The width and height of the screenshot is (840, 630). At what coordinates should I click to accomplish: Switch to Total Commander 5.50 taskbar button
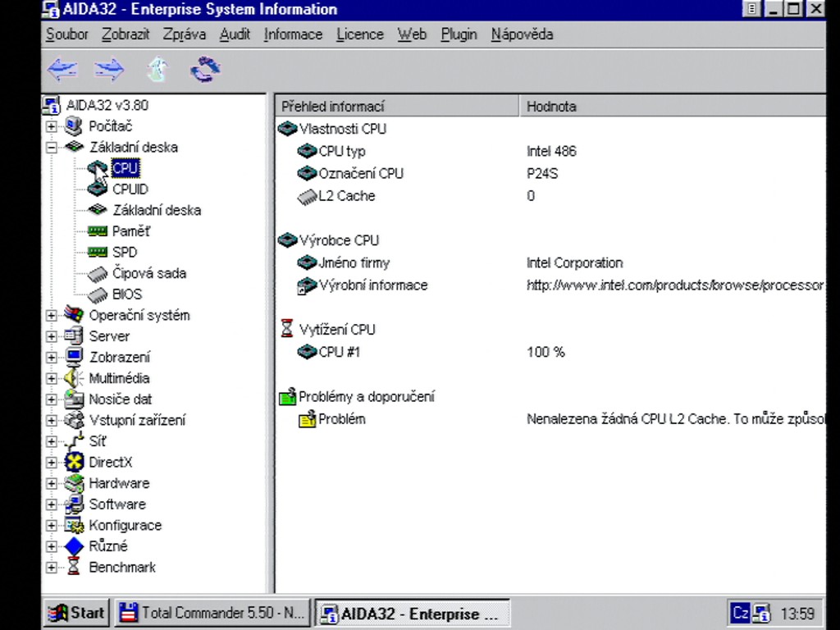tap(212, 613)
